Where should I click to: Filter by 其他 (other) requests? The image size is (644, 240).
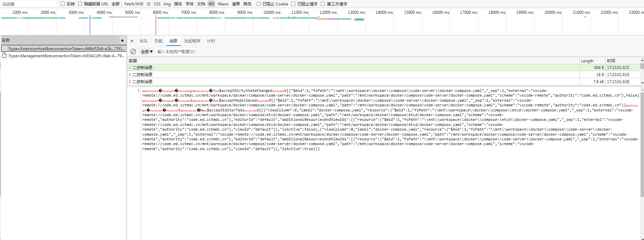click(x=247, y=4)
